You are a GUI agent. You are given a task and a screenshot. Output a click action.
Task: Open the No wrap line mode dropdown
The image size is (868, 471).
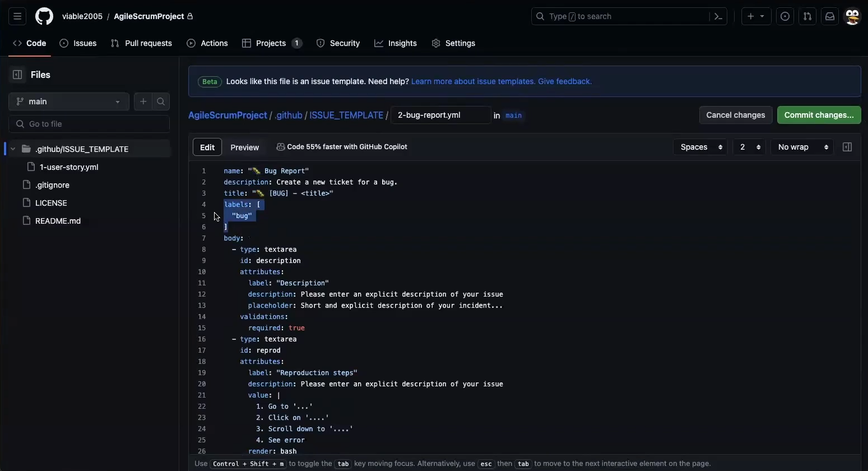coord(802,147)
